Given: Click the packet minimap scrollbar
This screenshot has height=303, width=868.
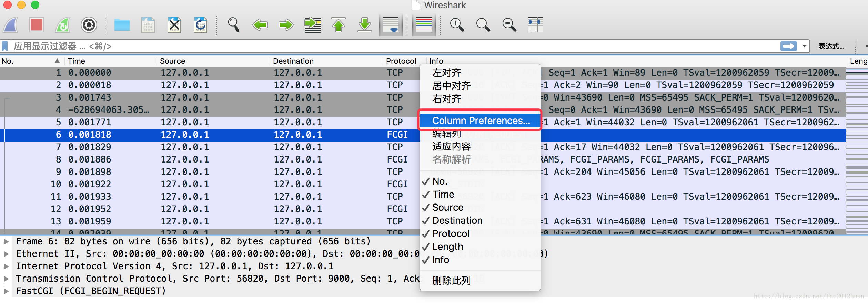Looking at the screenshot, I should [857, 151].
